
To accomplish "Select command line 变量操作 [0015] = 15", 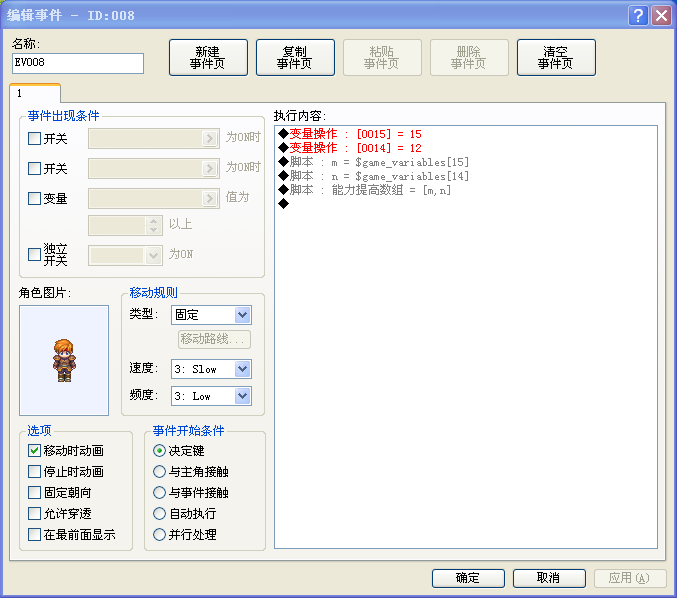I will tap(350, 134).
